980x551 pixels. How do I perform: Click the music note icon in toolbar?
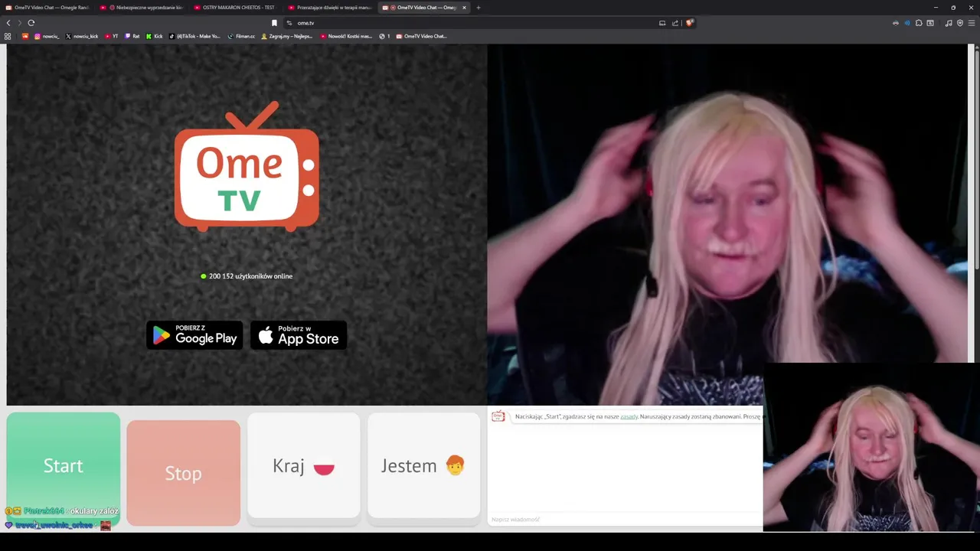coord(949,23)
